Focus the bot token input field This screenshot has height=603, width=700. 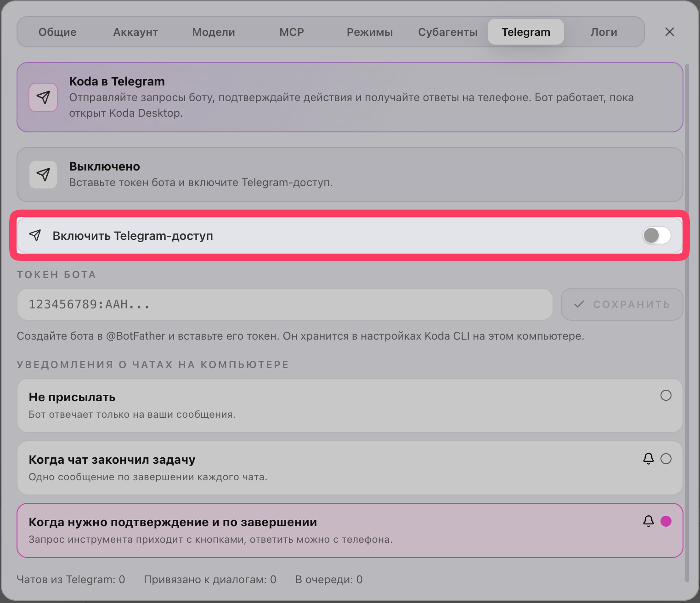pyautogui.click(x=285, y=304)
